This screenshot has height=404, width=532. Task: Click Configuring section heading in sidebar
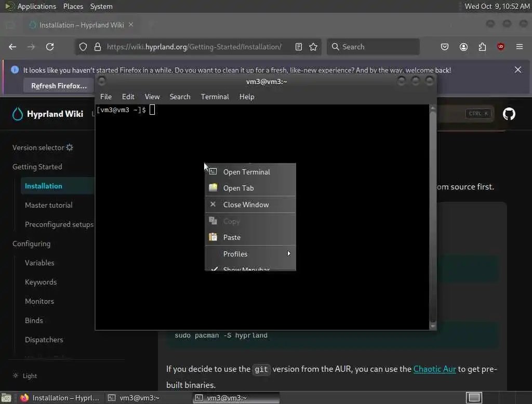(x=32, y=244)
